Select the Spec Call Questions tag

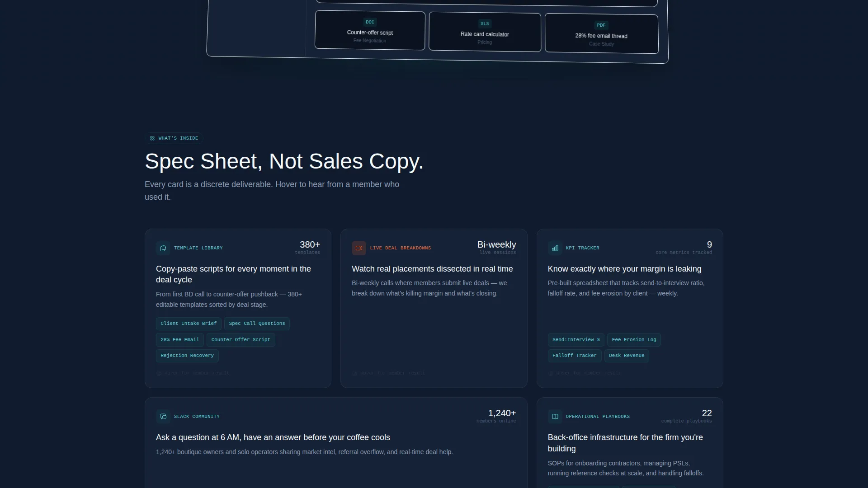point(257,324)
